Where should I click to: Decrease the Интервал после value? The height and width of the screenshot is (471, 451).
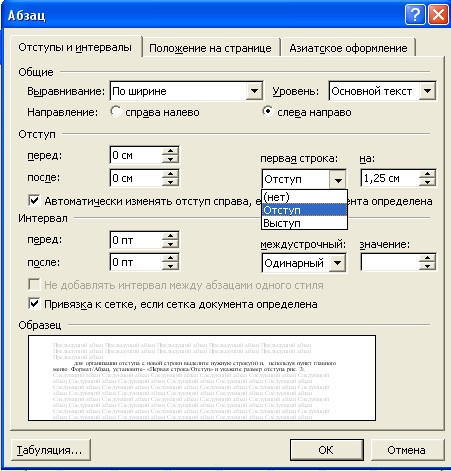pyautogui.click(x=170, y=266)
